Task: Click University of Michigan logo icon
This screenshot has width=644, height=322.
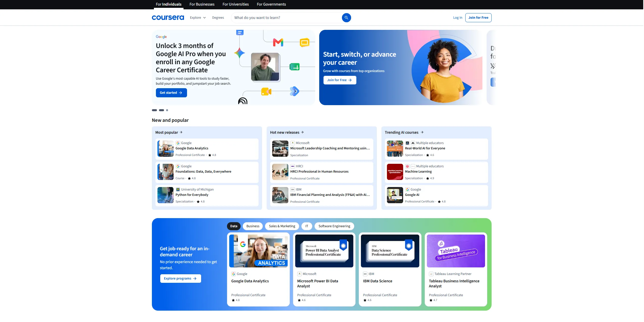Action: click(178, 190)
